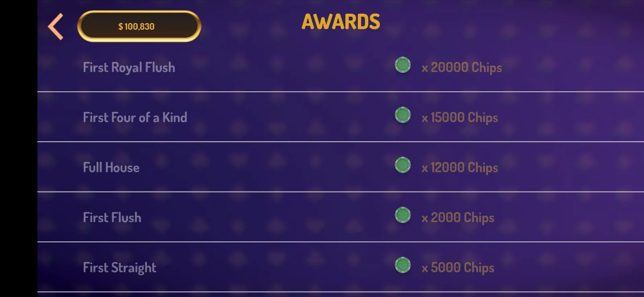Tap the x 5000 Chips reward text

(458, 268)
